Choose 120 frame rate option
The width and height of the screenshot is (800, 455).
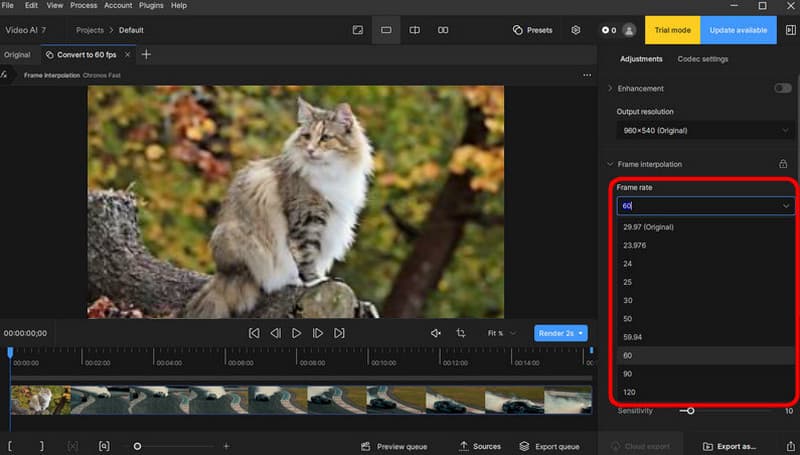click(x=705, y=392)
